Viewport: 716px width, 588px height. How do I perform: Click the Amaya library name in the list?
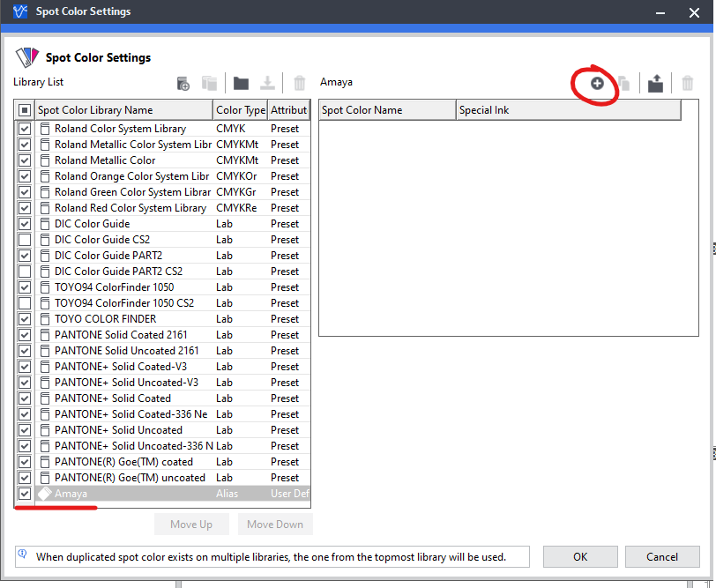[71, 494]
